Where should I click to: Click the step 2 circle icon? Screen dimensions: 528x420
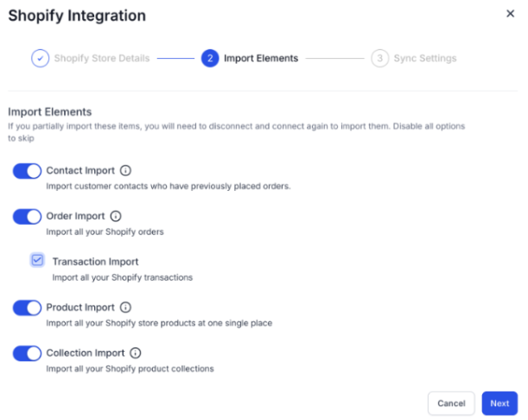point(209,59)
